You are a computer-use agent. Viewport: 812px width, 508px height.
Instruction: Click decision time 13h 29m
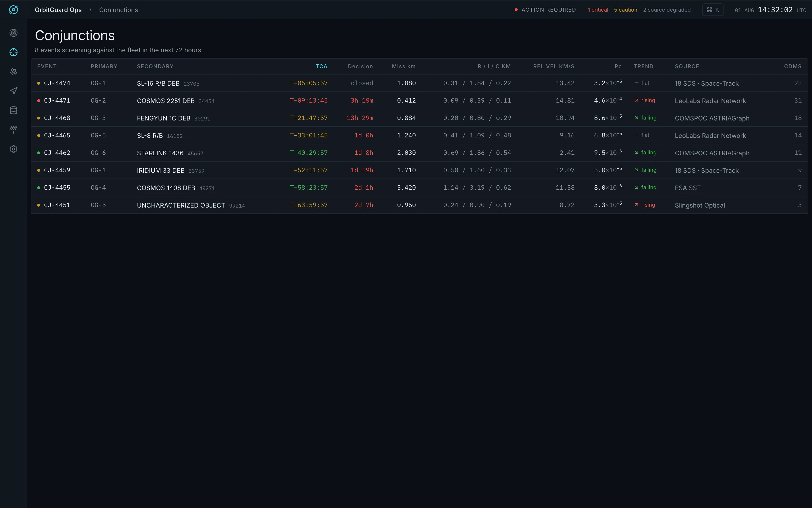(x=360, y=118)
